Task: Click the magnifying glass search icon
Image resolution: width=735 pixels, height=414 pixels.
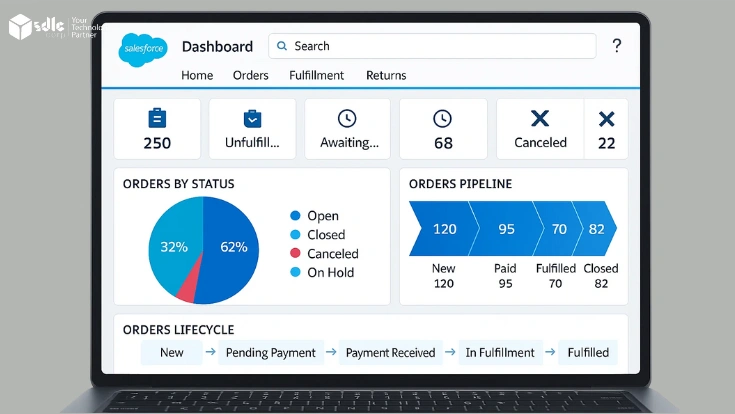Action: point(283,46)
